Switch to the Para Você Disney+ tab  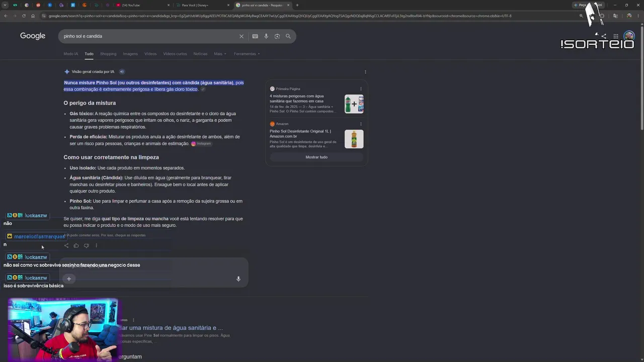click(x=203, y=5)
